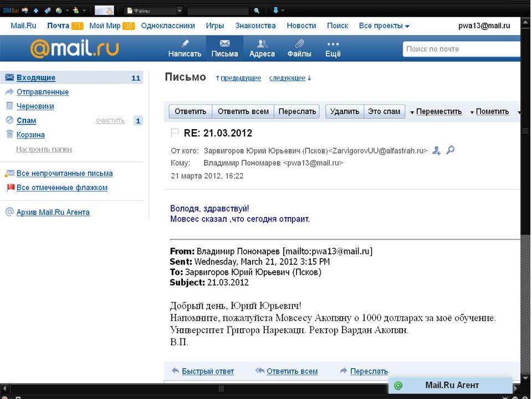Click the Поиск по почте search field
The width and height of the screenshot is (532, 399).
coord(462,49)
